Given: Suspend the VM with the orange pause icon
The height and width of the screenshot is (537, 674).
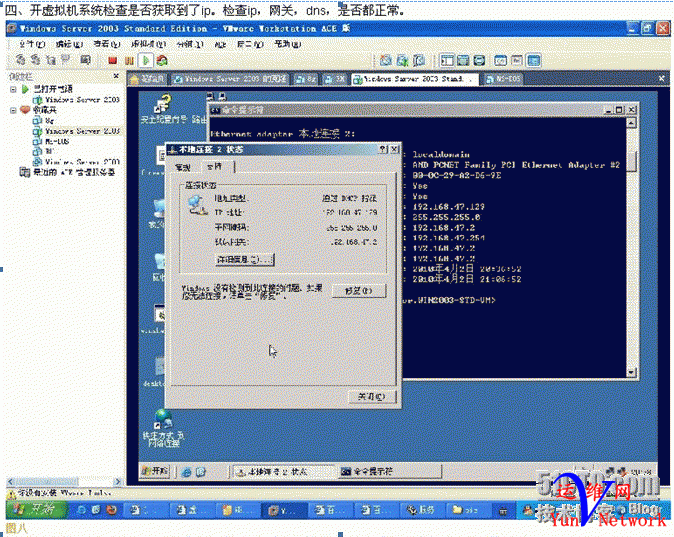Looking at the screenshot, I should 129,61.
